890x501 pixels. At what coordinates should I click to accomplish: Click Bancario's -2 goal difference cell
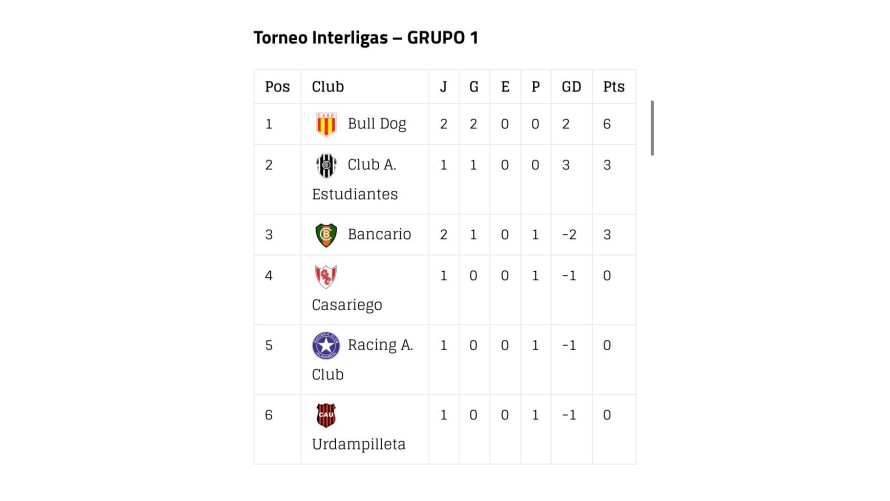[x=568, y=235]
